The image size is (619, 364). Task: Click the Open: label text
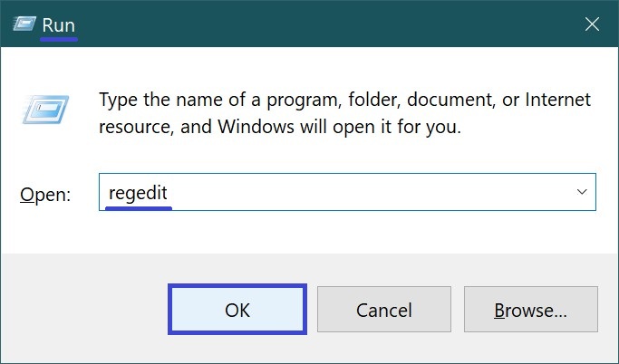click(44, 195)
